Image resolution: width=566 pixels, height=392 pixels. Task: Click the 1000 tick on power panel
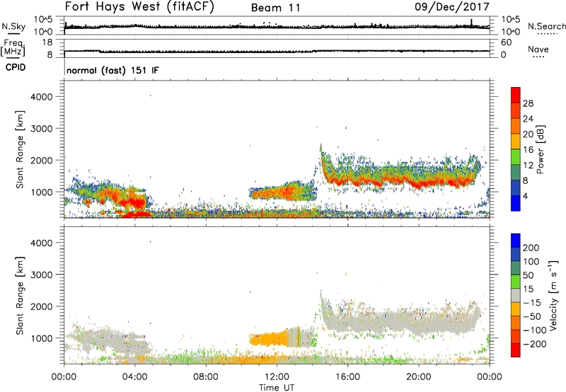tap(41, 192)
